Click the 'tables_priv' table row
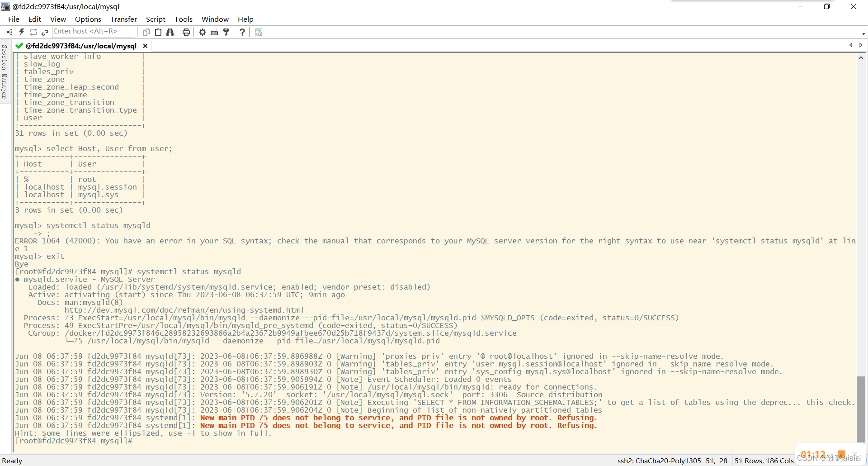Image resolution: width=868 pixels, height=466 pixels. point(48,71)
